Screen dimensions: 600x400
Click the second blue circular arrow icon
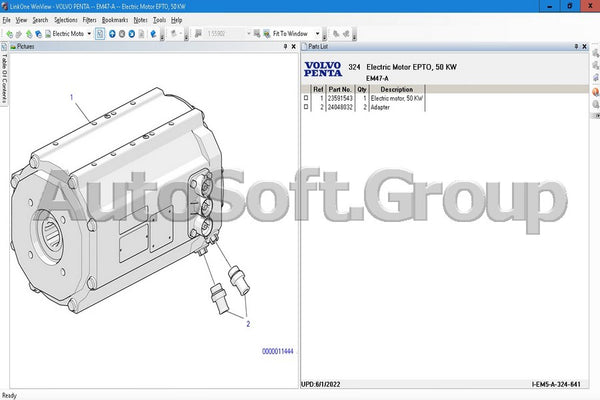click(x=132, y=34)
